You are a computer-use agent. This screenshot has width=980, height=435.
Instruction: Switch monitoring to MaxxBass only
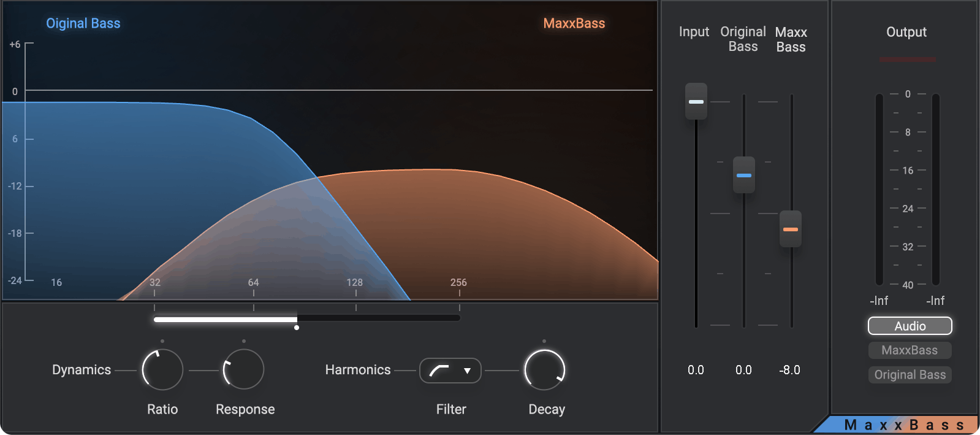pos(910,350)
